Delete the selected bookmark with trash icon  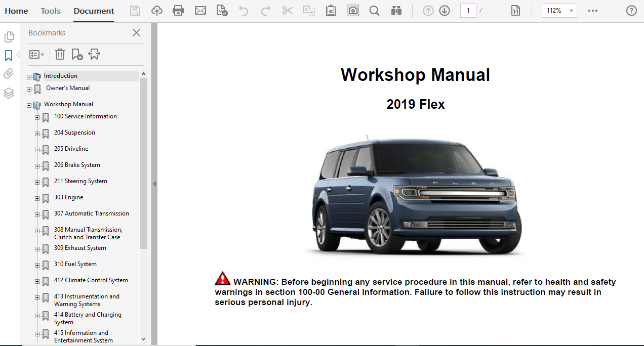click(60, 54)
